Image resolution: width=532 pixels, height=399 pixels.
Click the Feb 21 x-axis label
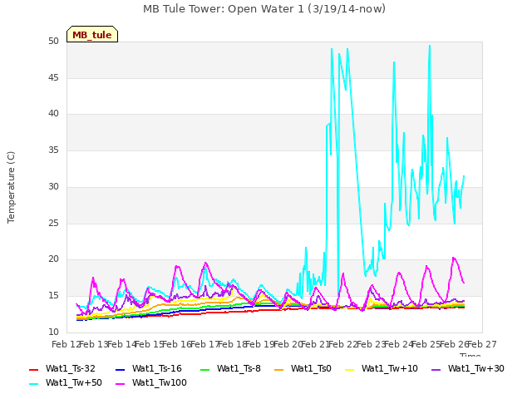tap(316, 345)
